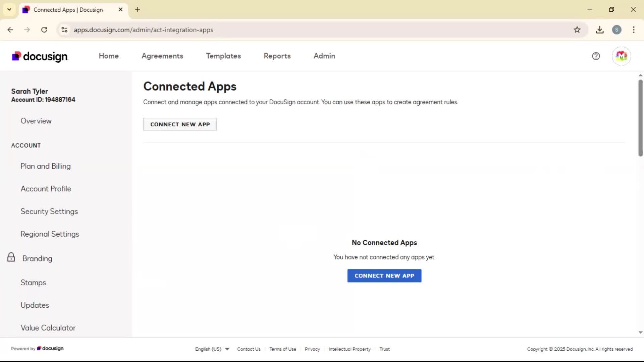Reload the page with refresh icon
The height and width of the screenshot is (362, 644).
pyautogui.click(x=44, y=30)
